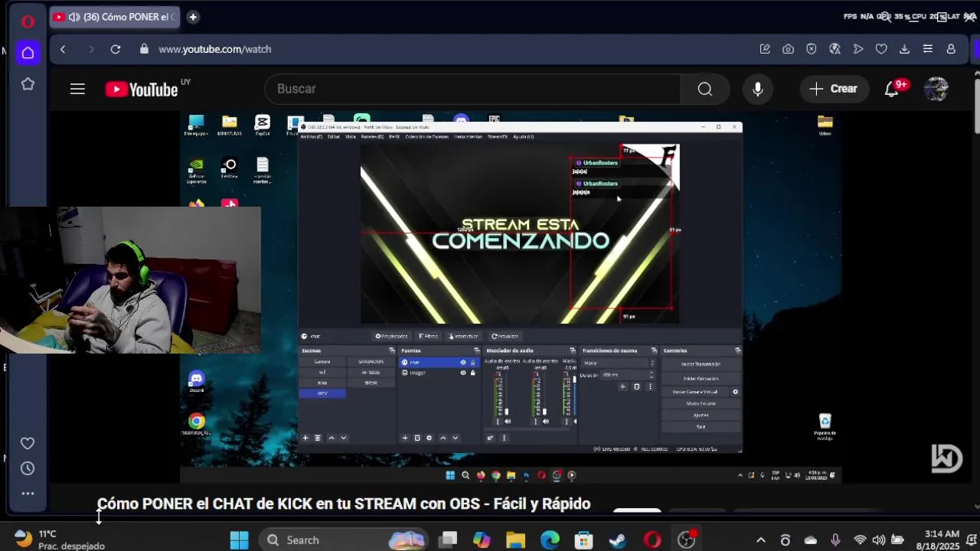Toggle Modo Estudio in OBS controls
Viewport: 980px width, 551px height.
(x=701, y=403)
